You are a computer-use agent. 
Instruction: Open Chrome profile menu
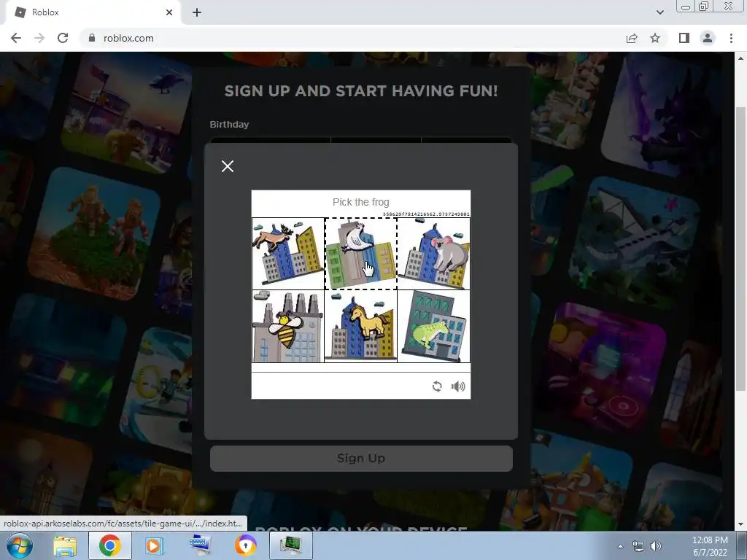click(x=708, y=38)
